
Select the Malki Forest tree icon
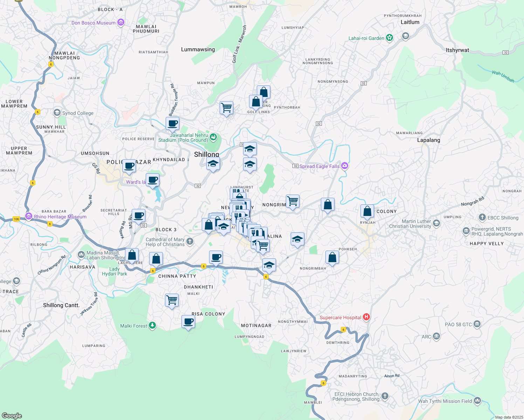tap(152, 325)
